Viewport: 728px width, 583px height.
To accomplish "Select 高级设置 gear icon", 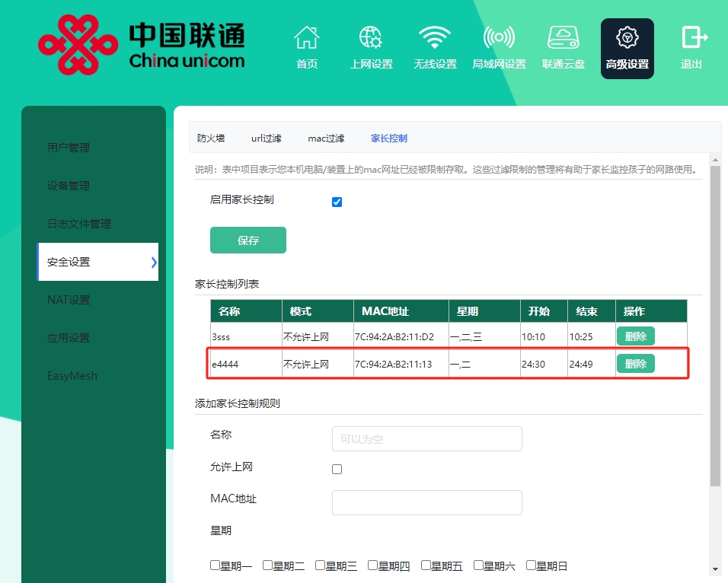I will click(x=627, y=37).
